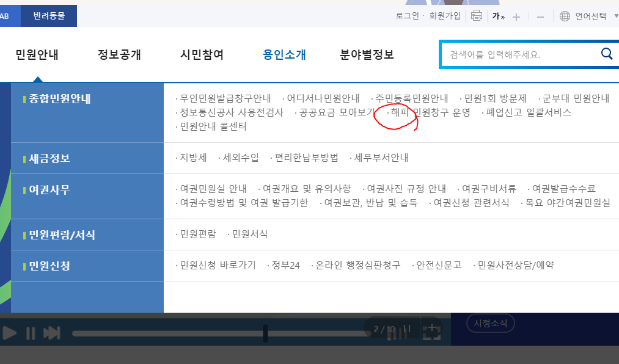The height and width of the screenshot is (364, 619).
Task: Decrease font size with the minus icon
Action: point(540,16)
